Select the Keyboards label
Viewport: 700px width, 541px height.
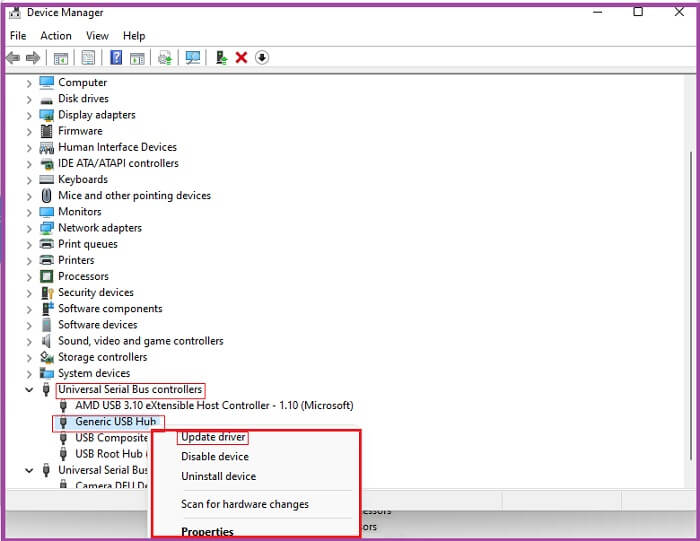(83, 179)
